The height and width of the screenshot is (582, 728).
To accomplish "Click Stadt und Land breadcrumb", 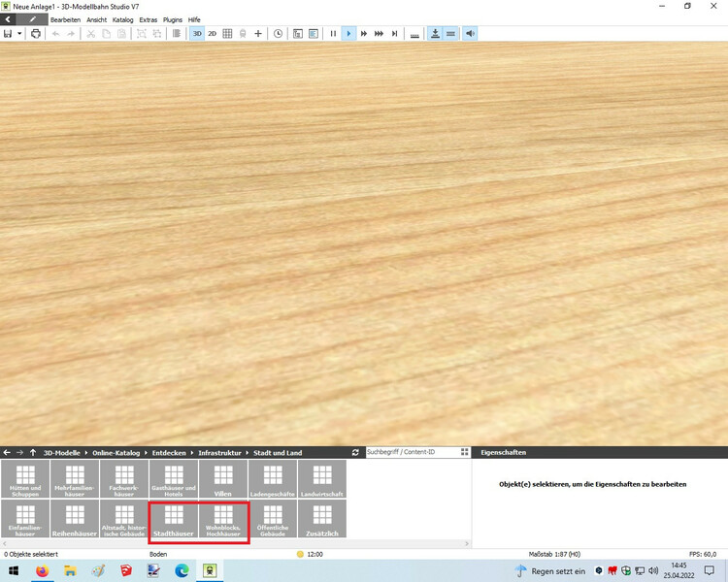I will 278,453.
